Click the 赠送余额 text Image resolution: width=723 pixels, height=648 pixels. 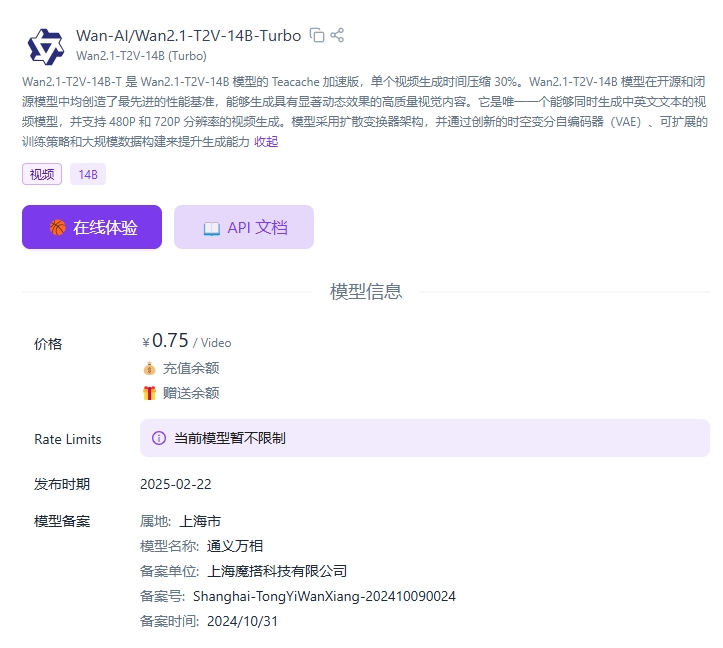click(x=191, y=393)
